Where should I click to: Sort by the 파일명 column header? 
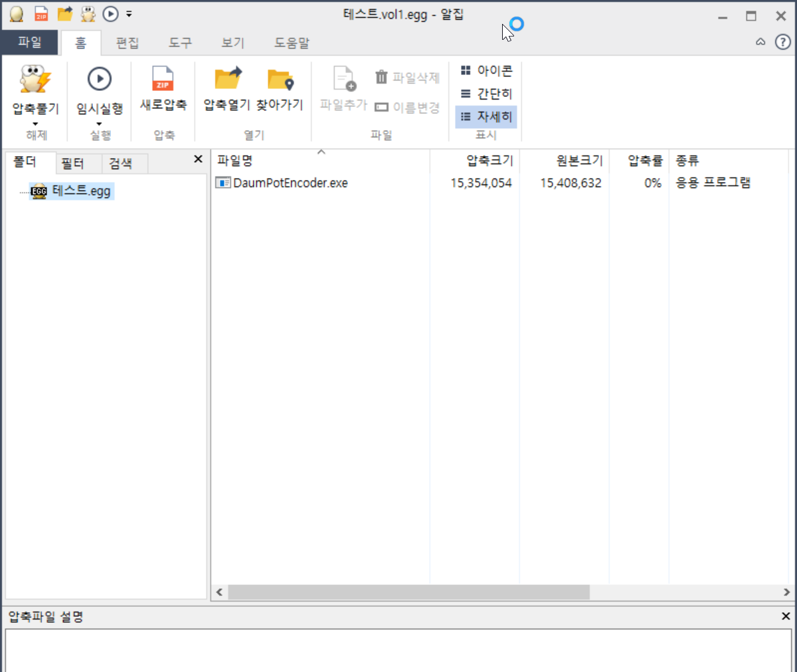pyautogui.click(x=320, y=161)
